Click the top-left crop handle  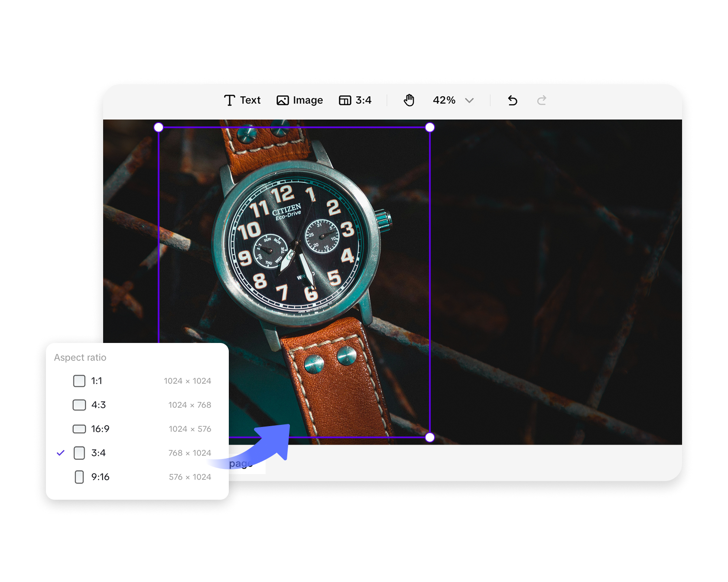[x=159, y=127]
